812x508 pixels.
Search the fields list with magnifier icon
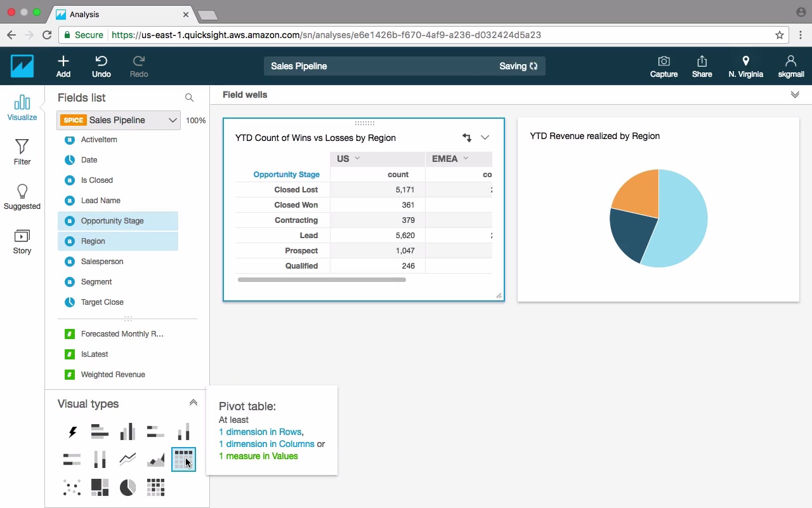189,97
